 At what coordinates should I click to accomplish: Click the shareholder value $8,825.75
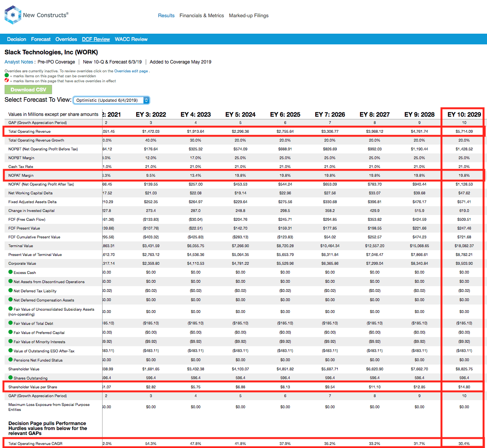click(464, 369)
